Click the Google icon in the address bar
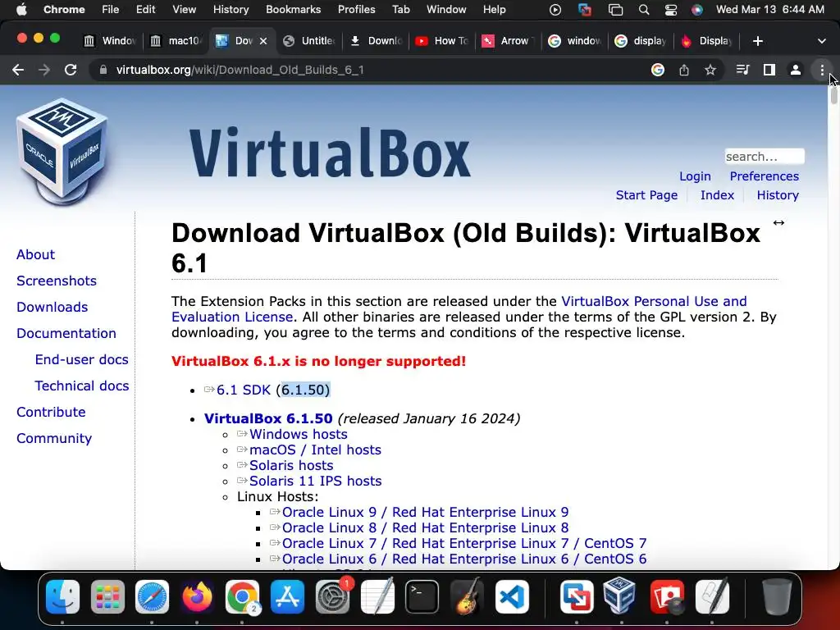The height and width of the screenshot is (630, 840). point(658,70)
